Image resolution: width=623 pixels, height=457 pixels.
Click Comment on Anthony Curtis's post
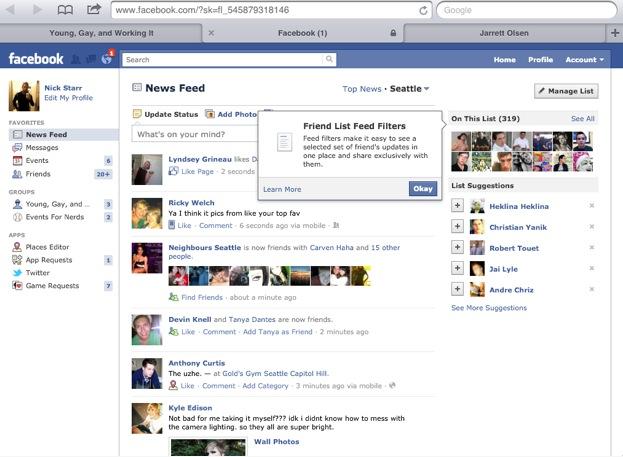219,386
